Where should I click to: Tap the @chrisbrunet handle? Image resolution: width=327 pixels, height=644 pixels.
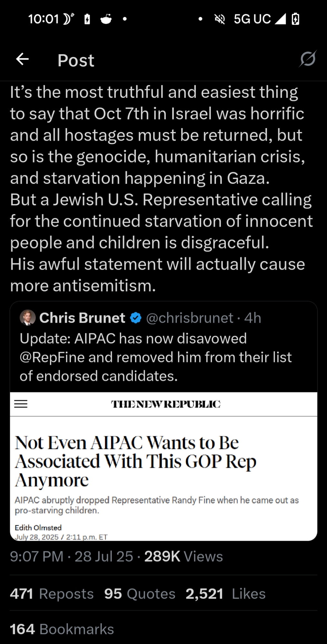pyautogui.click(x=189, y=318)
